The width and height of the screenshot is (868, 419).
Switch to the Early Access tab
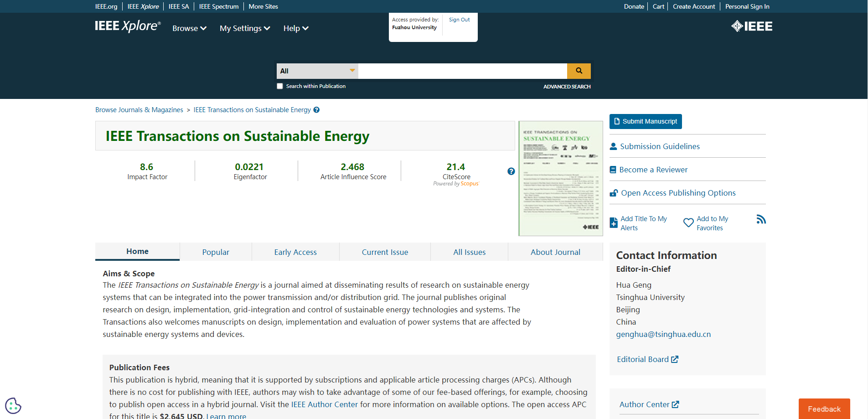[295, 252]
